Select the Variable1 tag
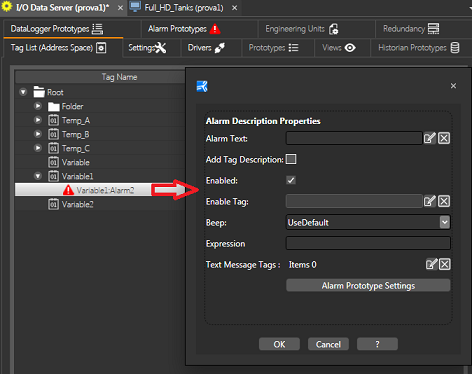The height and width of the screenshot is (374, 472). click(x=77, y=176)
